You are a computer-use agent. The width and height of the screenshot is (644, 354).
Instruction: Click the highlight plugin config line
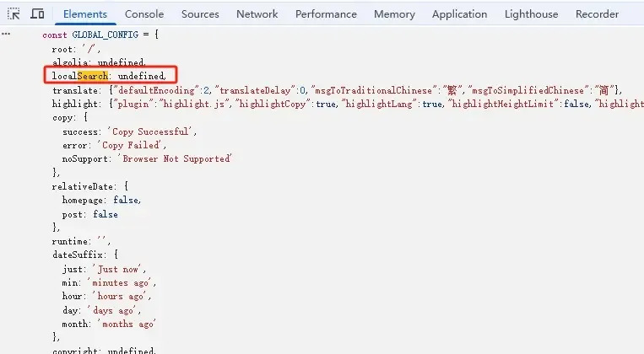coord(348,104)
